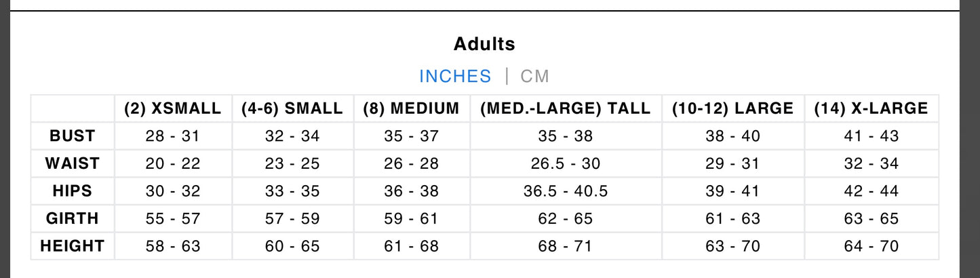Select the (4-6) SMALL column header
This screenshot has height=278, width=980.
[x=292, y=108]
